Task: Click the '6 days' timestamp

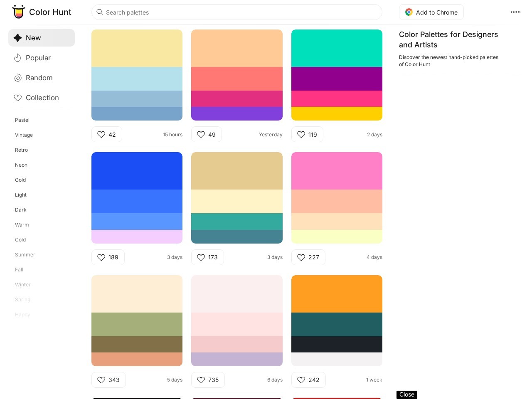Action: pos(275,380)
